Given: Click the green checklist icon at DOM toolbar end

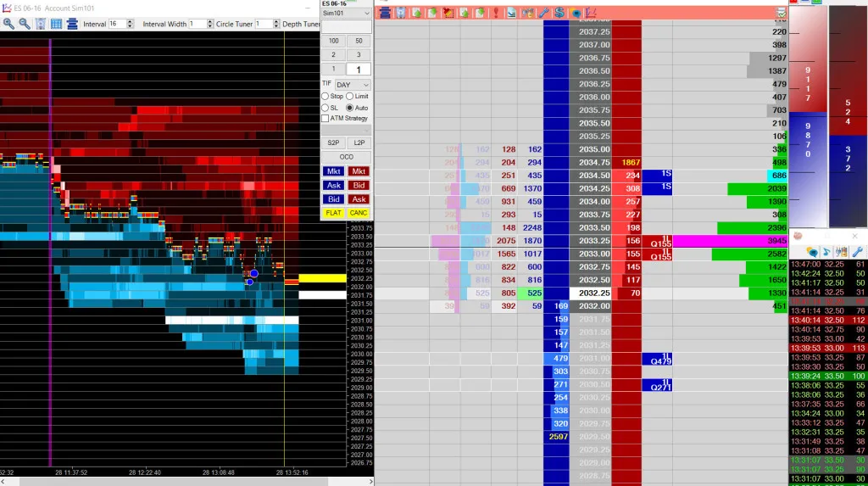Looking at the screenshot, I should click(x=781, y=13).
